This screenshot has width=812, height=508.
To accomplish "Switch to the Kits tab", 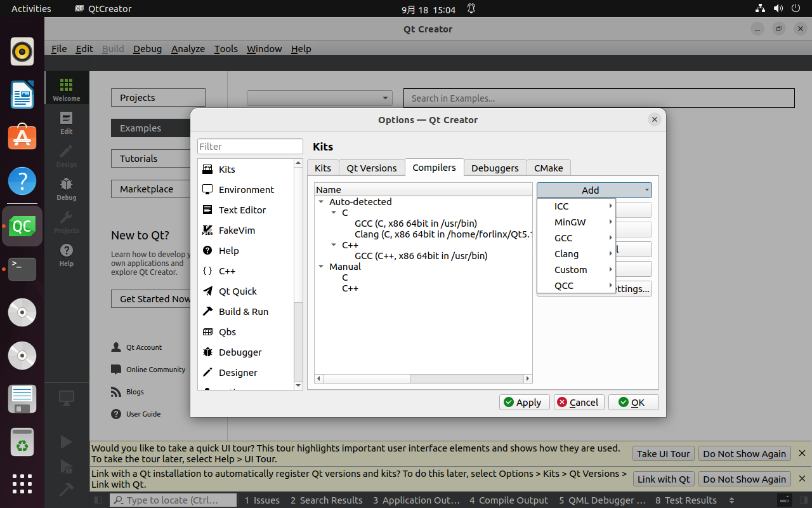I will tap(323, 168).
